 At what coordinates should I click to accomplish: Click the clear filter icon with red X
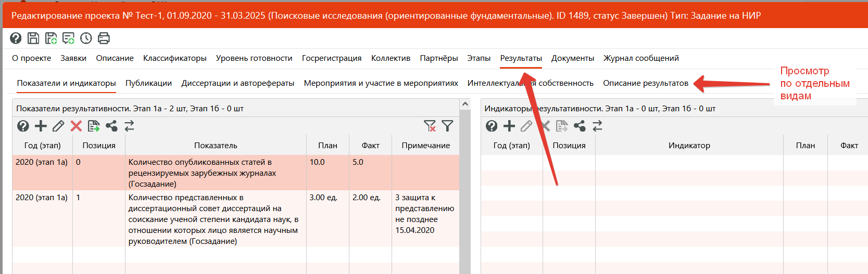[x=430, y=126]
